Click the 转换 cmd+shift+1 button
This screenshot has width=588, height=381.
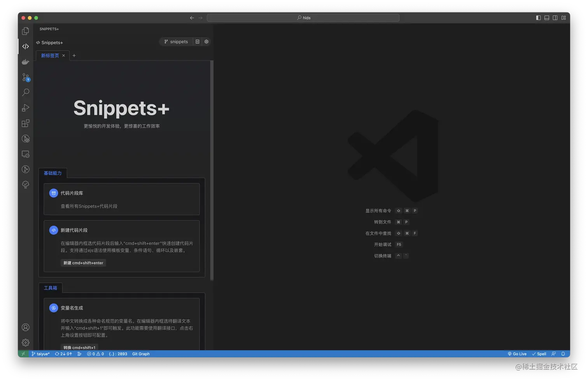pyautogui.click(x=79, y=347)
